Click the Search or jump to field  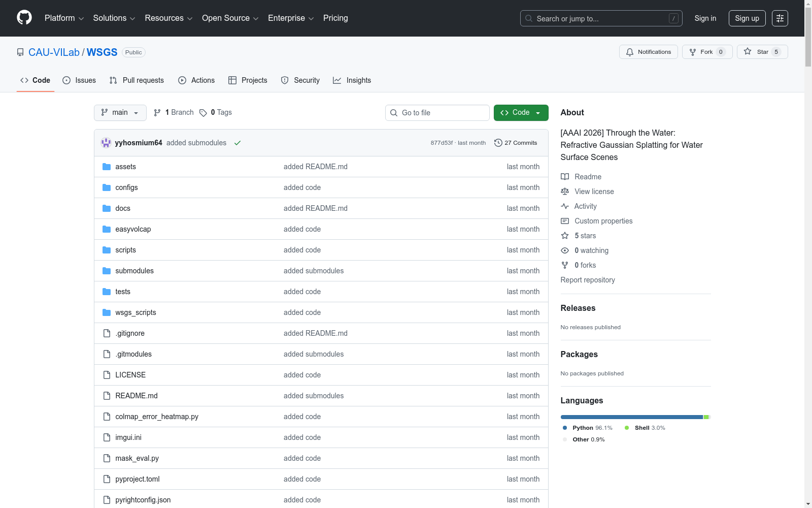[x=601, y=18]
